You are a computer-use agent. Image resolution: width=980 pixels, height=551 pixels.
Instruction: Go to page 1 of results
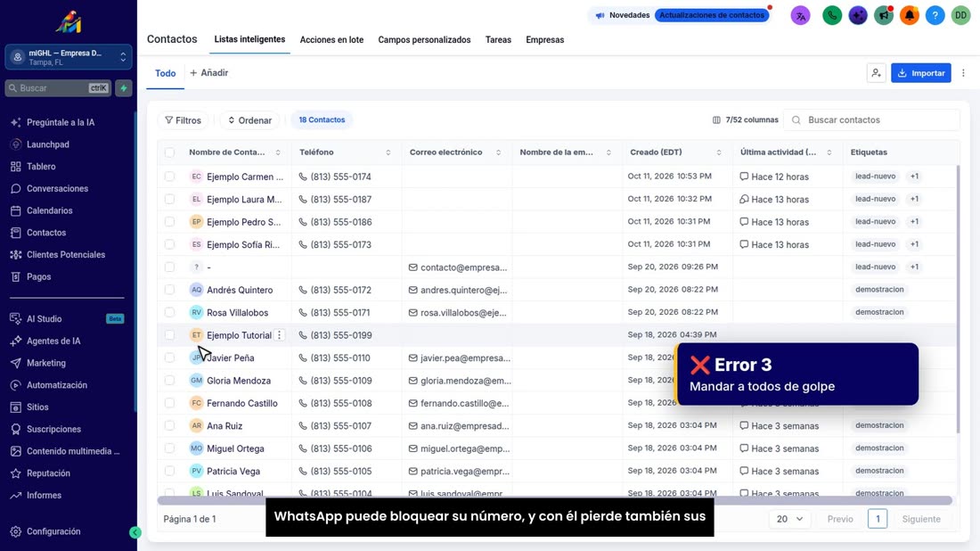pyautogui.click(x=877, y=519)
